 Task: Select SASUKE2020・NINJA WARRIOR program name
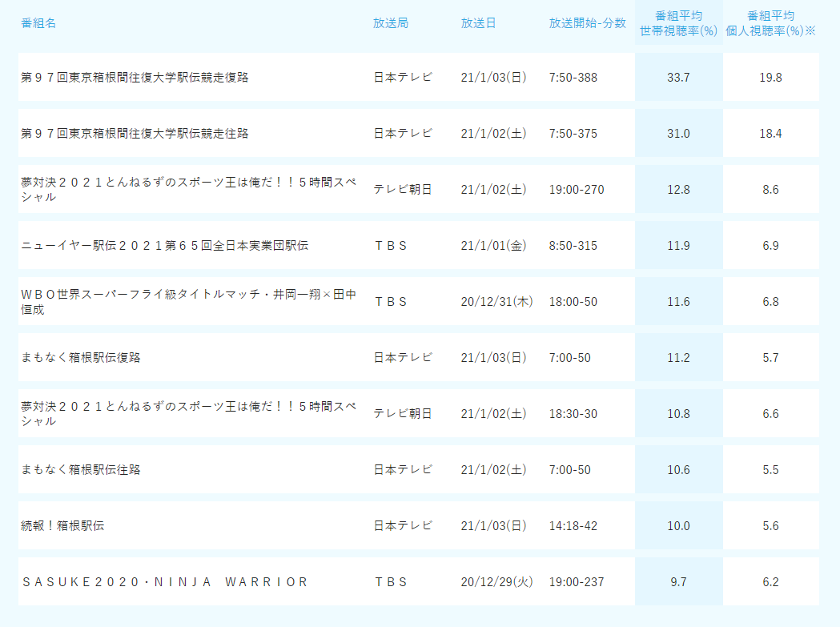(x=165, y=582)
